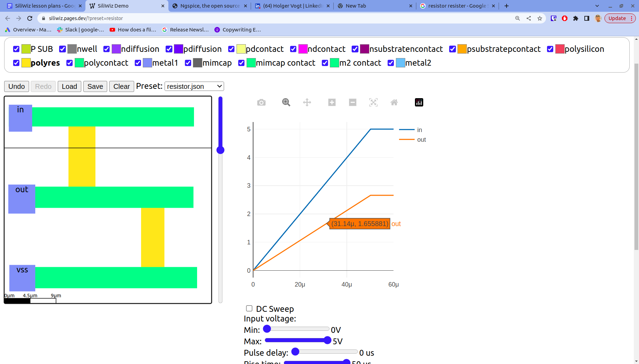Click the plot Zoom out minus icon
The image size is (639, 364).
[x=353, y=102]
